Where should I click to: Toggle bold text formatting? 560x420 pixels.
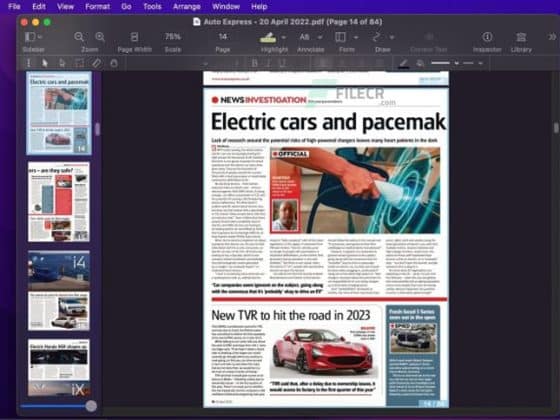[255, 63]
